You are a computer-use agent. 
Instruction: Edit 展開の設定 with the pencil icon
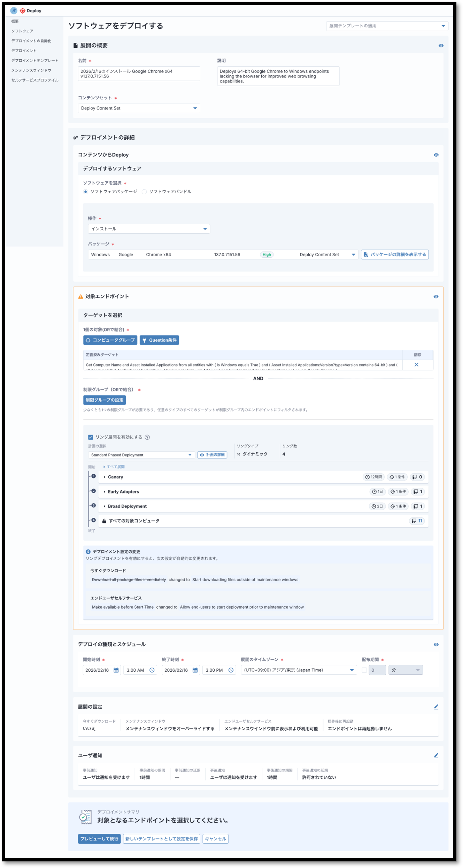(436, 707)
